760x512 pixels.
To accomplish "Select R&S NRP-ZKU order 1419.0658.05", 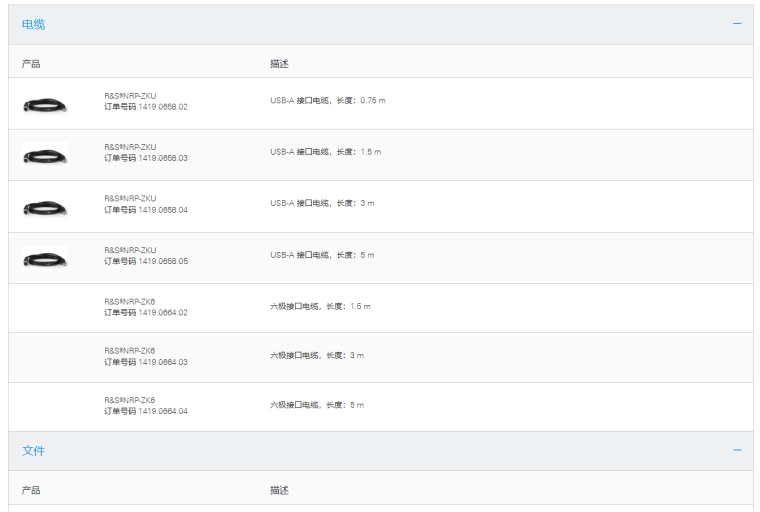I will pyautogui.click(x=146, y=255).
